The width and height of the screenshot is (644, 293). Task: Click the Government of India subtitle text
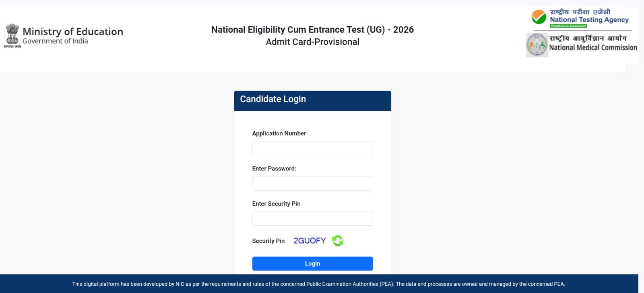click(55, 41)
